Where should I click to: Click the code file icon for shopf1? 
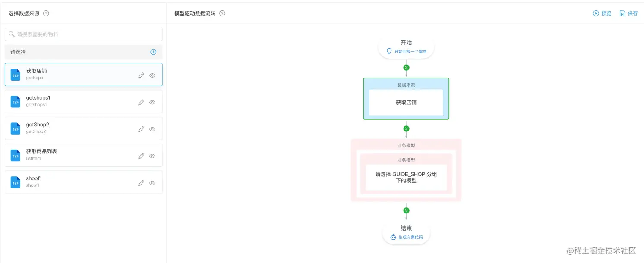coord(16,182)
